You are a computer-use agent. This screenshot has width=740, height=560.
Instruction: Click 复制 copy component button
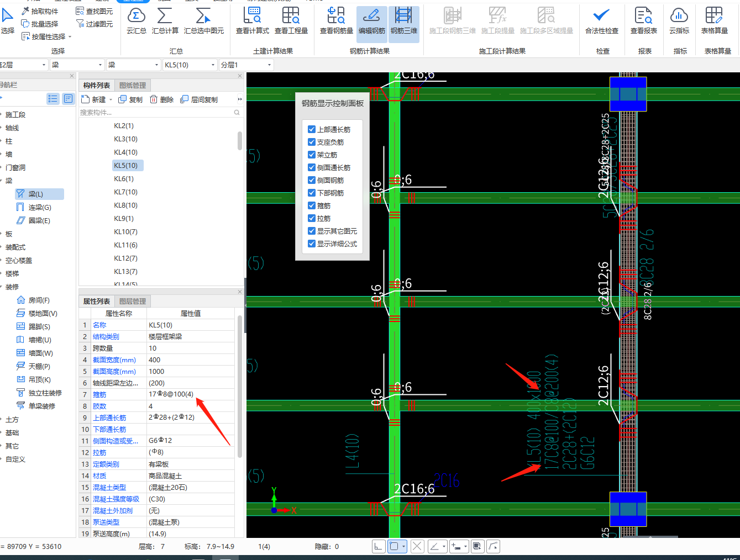coord(130,99)
